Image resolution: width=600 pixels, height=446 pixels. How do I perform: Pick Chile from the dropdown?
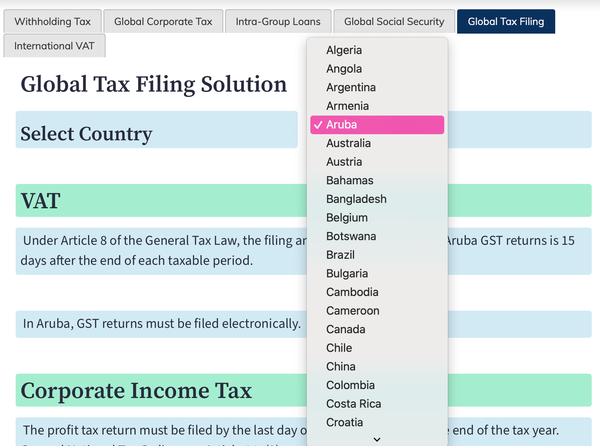pos(377,348)
